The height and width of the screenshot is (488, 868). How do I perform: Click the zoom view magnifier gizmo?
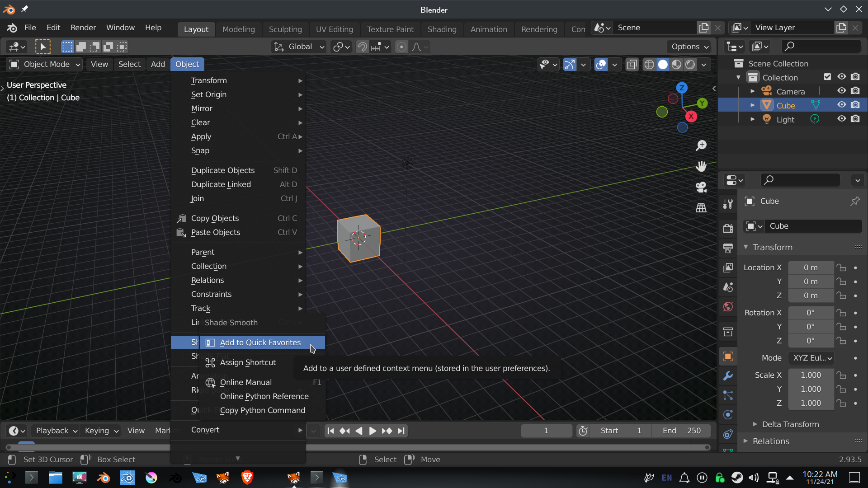pyautogui.click(x=701, y=145)
